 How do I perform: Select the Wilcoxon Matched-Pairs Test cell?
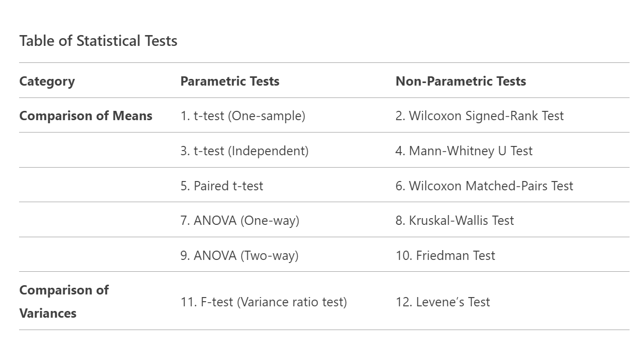(484, 186)
